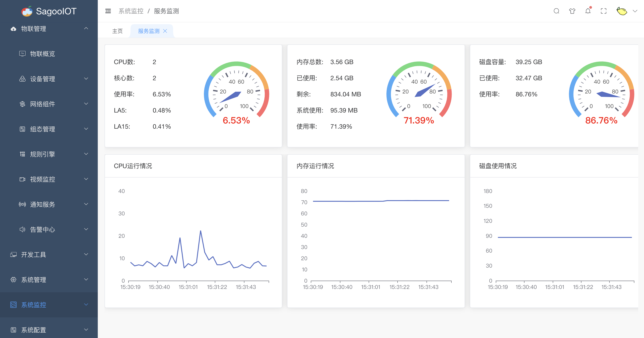Screen dimensions: 644x338
Task: Switch to the 主页 tab
Action: (117, 31)
